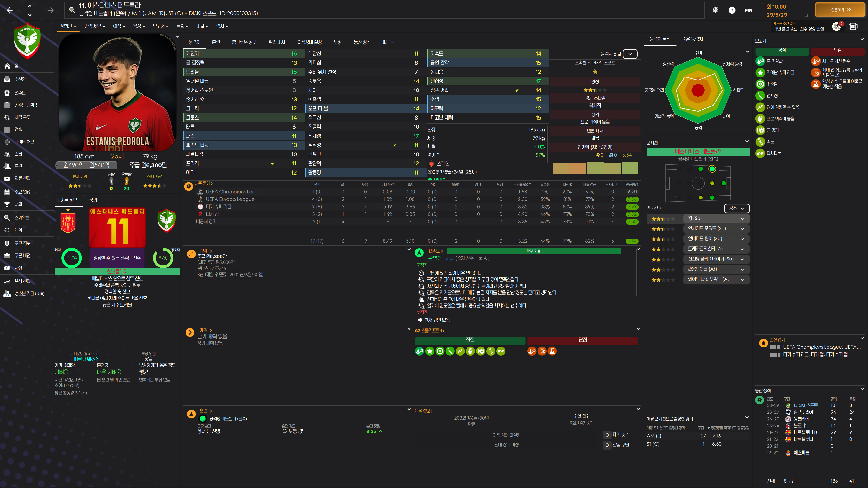Click the staff notifications icon with badge
Image resolution: width=868 pixels, height=488 pixels.
(x=837, y=26)
